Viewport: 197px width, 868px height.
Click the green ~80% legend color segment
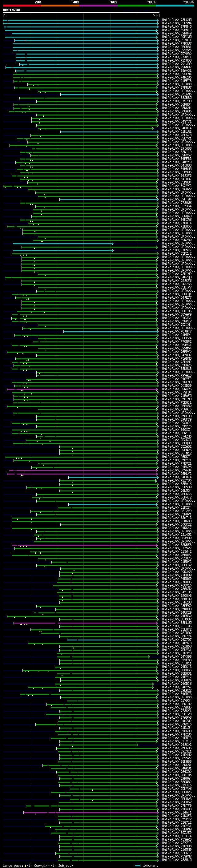click(137, 6)
